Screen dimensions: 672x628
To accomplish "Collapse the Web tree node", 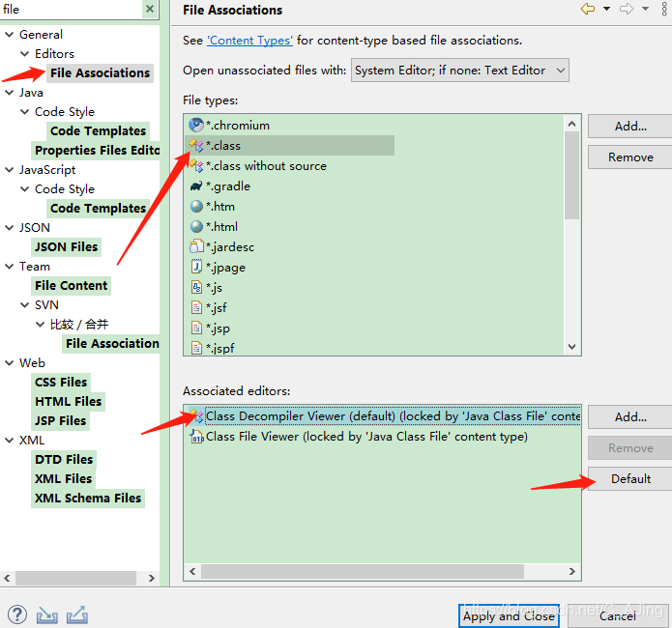I will (9, 363).
